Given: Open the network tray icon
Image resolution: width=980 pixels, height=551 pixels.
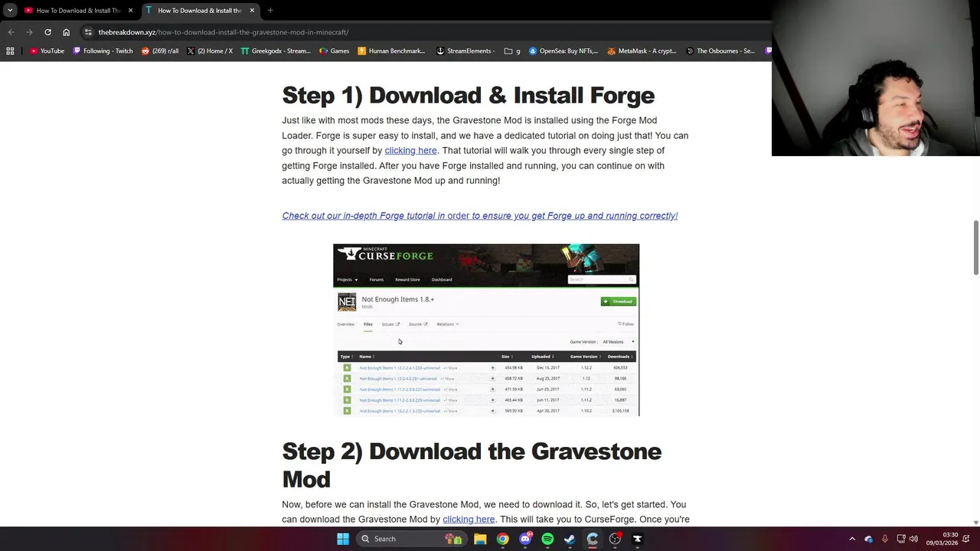Looking at the screenshot, I should coord(901,539).
